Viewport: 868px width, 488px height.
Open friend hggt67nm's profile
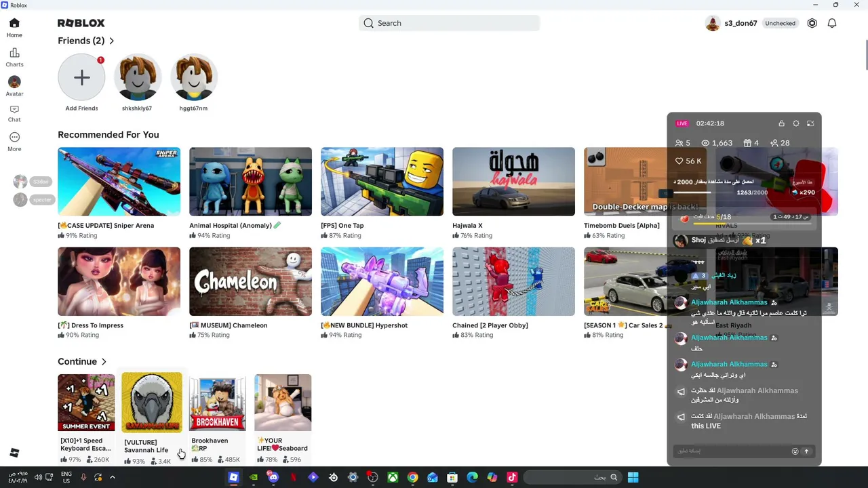(x=193, y=78)
